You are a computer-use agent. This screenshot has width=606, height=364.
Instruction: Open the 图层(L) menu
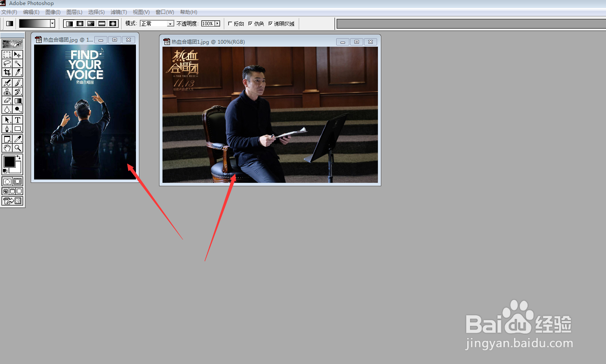(74, 12)
